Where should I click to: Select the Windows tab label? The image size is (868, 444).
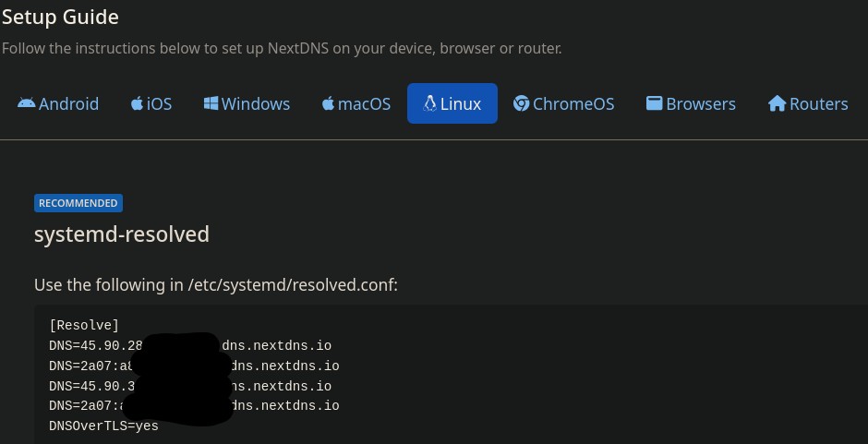point(256,103)
